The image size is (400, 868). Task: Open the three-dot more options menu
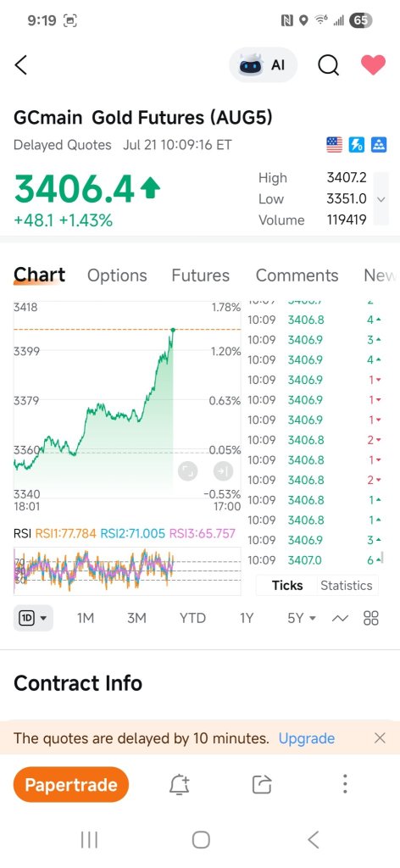pyautogui.click(x=345, y=784)
